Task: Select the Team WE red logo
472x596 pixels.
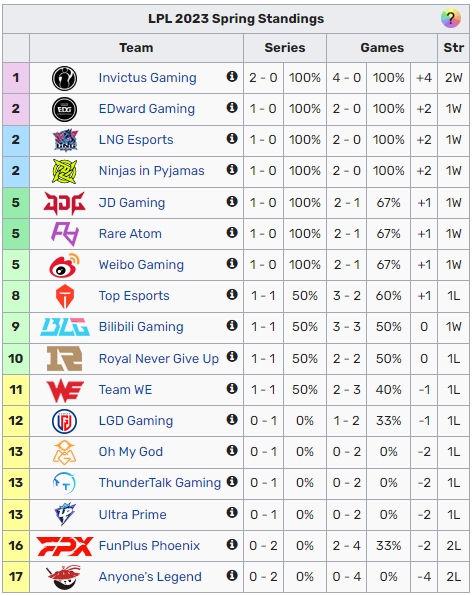Action: point(65,390)
